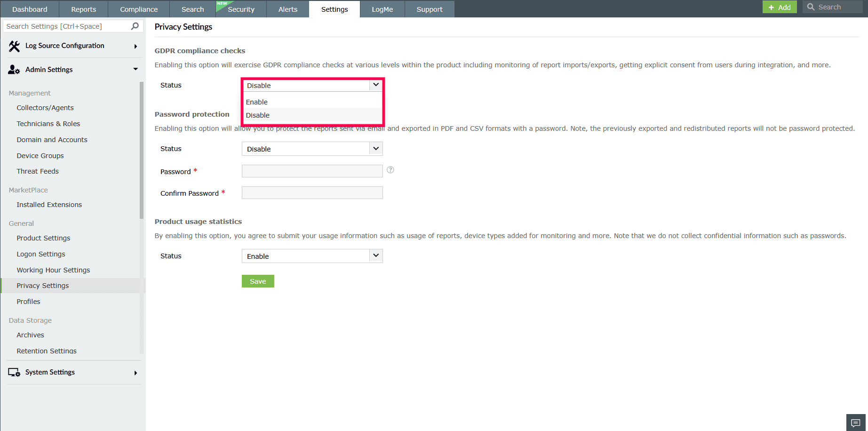Screen dimensions: 868x431
Task: Collapse the Admin Settings section
Action: point(135,69)
